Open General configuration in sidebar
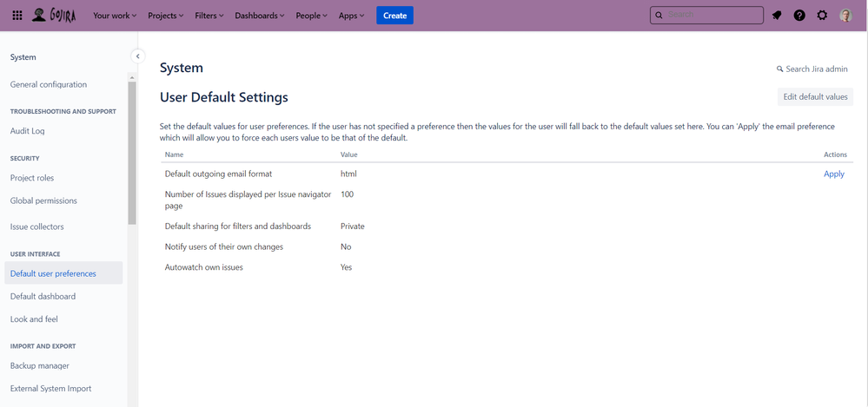This screenshot has height=407, width=868. (x=48, y=84)
